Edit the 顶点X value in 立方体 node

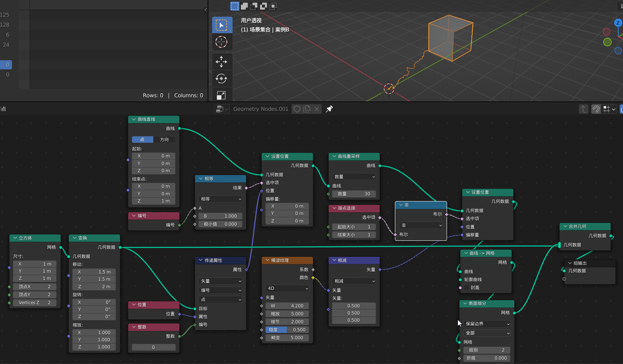pos(34,287)
